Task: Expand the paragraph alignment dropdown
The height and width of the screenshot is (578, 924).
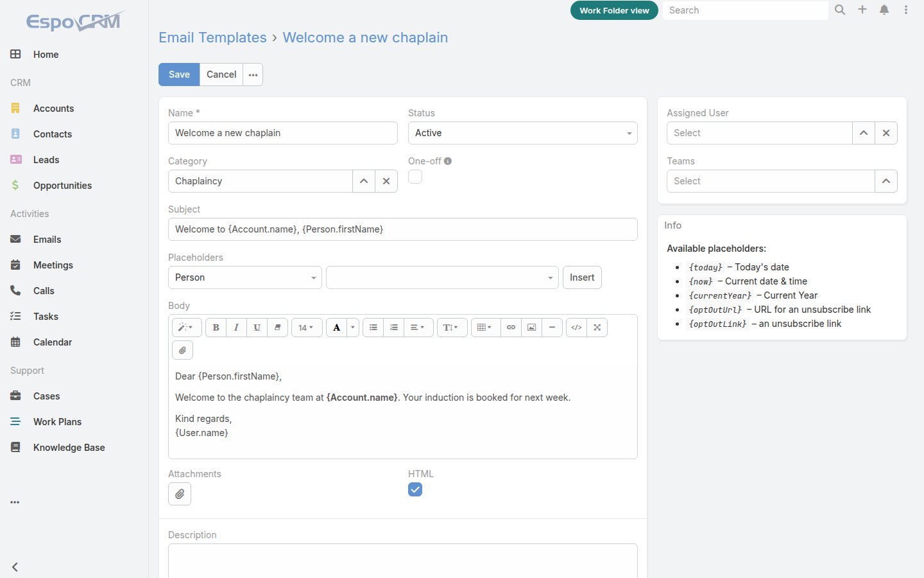Action: (418, 328)
